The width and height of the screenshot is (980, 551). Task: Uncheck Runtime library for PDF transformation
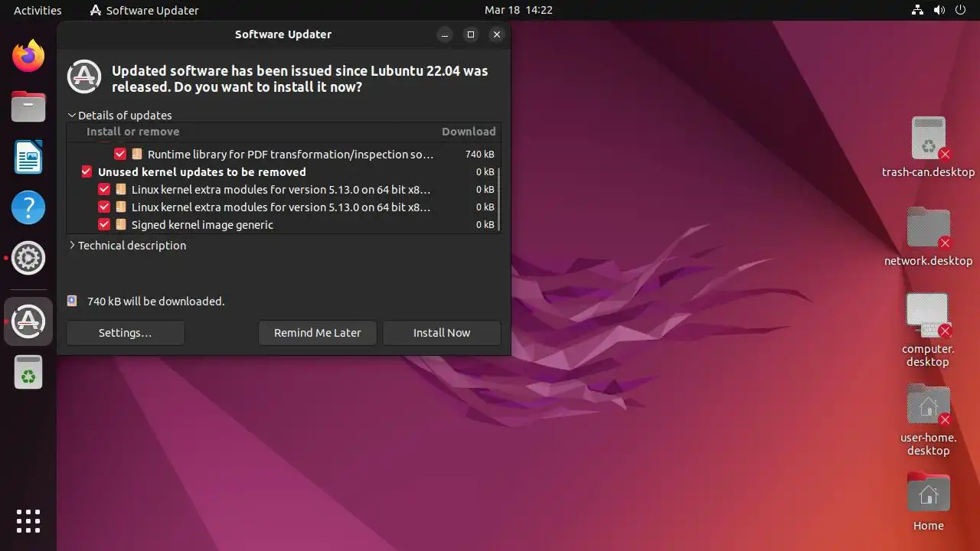pyautogui.click(x=120, y=154)
